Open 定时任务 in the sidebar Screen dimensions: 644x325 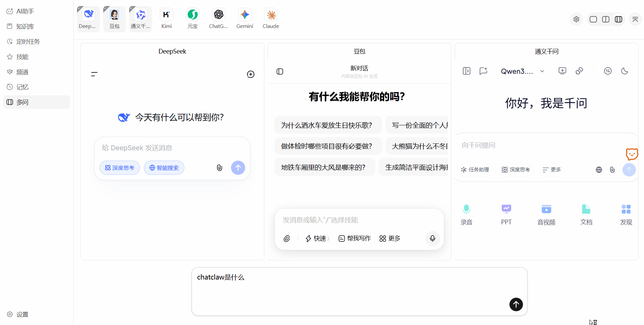(x=28, y=41)
